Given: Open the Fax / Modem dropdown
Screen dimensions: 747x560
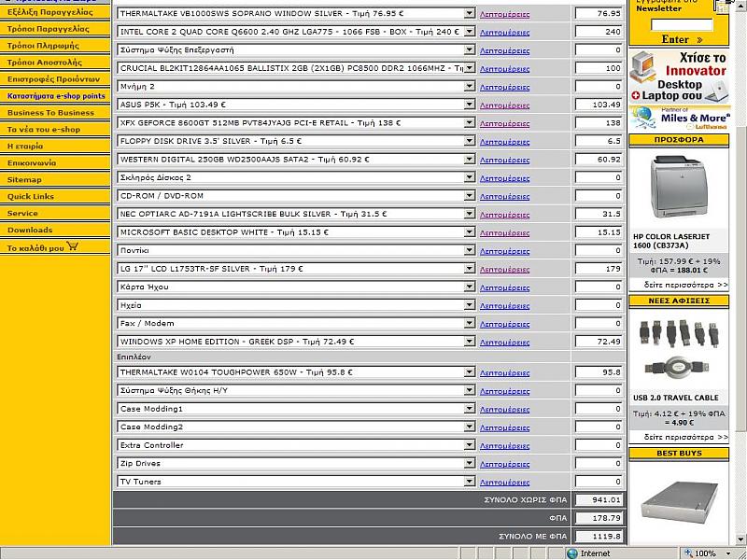Looking at the screenshot, I should (x=470, y=323).
